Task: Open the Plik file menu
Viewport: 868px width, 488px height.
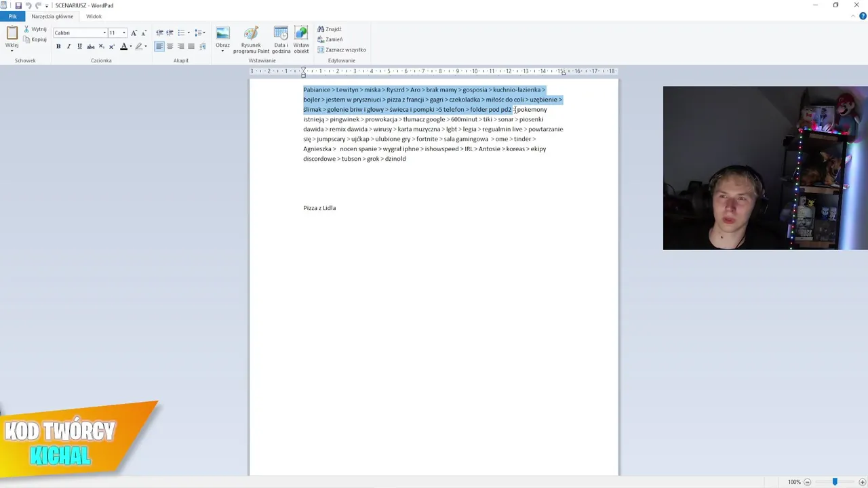Action: [x=12, y=16]
